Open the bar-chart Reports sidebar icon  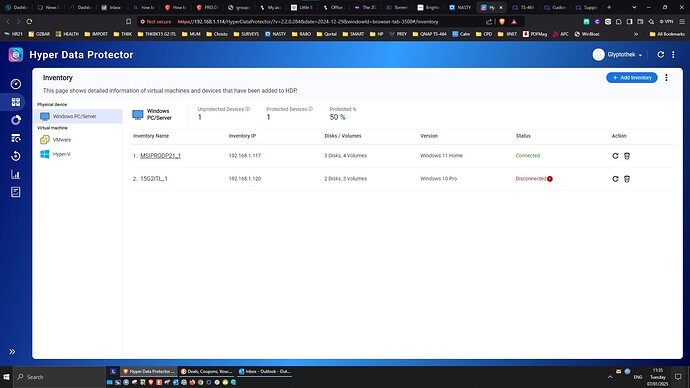pyautogui.click(x=16, y=174)
